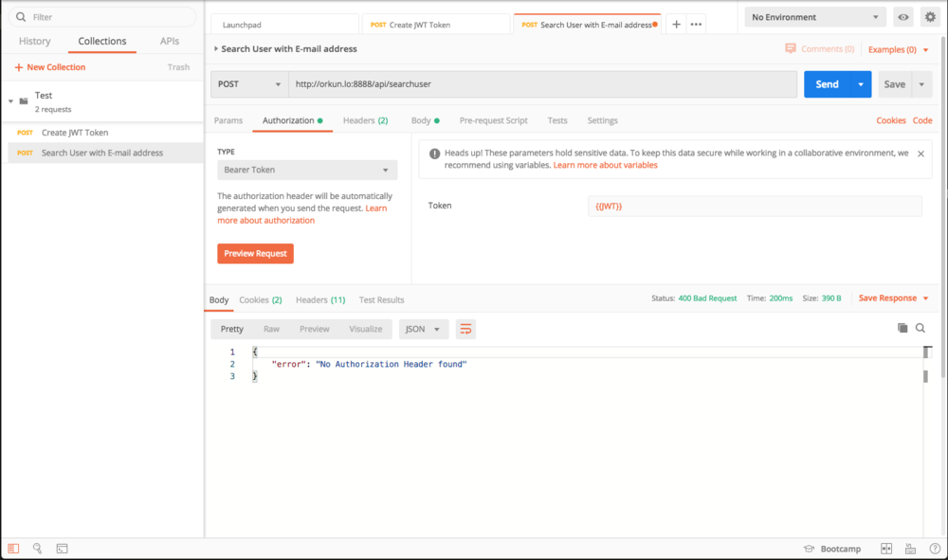The height and width of the screenshot is (560, 948).
Task: Open the console icon in status bar
Action: tap(62, 548)
